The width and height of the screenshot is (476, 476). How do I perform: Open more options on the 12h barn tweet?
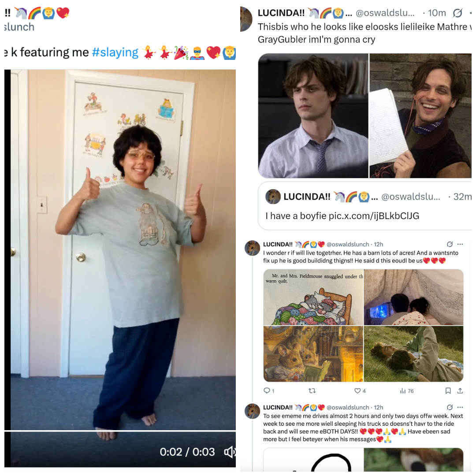click(x=460, y=244)
